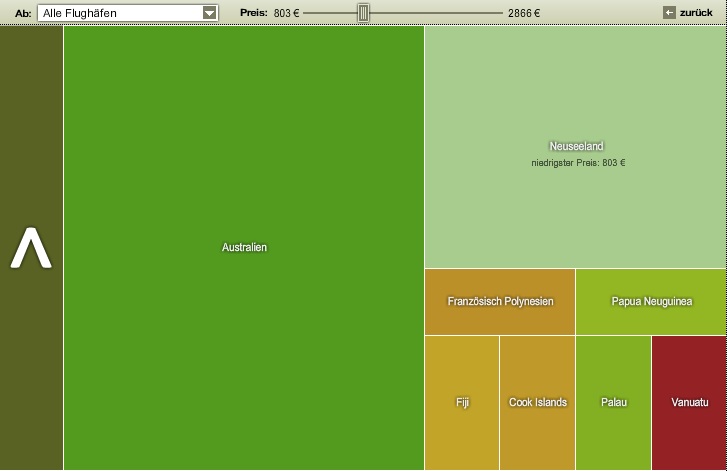Choose the Papua Neuguinea tile
Screen dimensions: 727x471
[651, 301]
